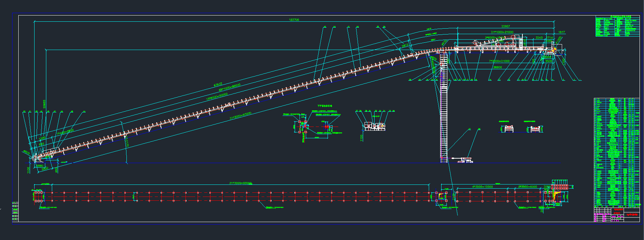Select the technical parameters table at top right

click(617, 26)
